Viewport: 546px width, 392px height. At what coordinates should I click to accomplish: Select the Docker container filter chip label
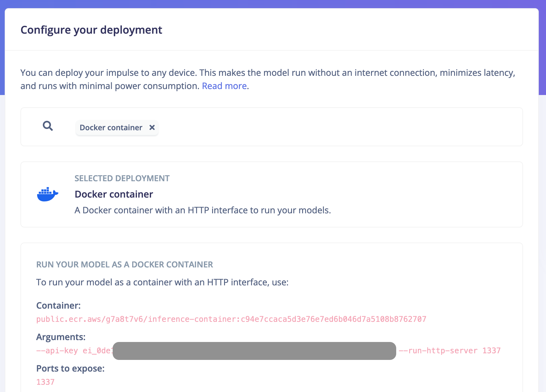coord(111,127)
